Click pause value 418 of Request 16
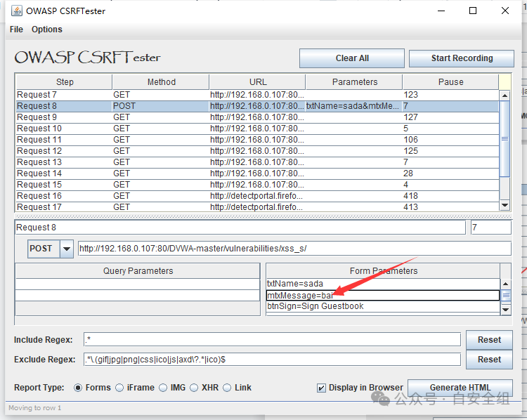The image size is (527, 420). point(450,196)
